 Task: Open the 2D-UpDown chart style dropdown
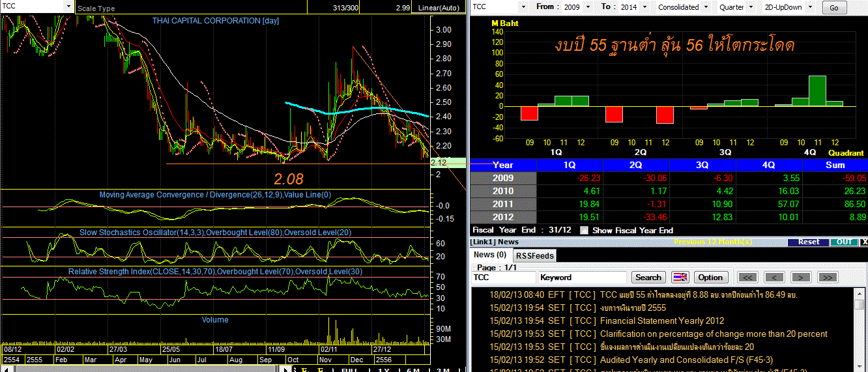pos(811,7)
